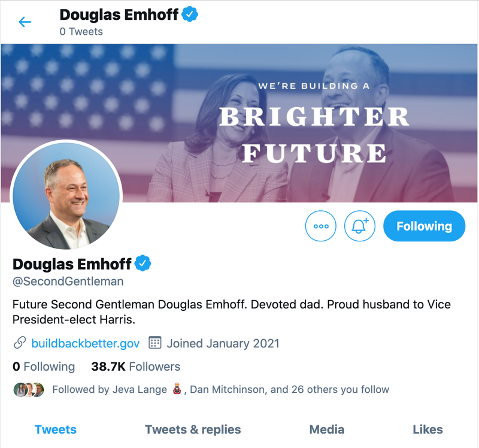This screenshot has height=448, width=479.
Task: Click the link chain icon
Action: coord(20,343)
